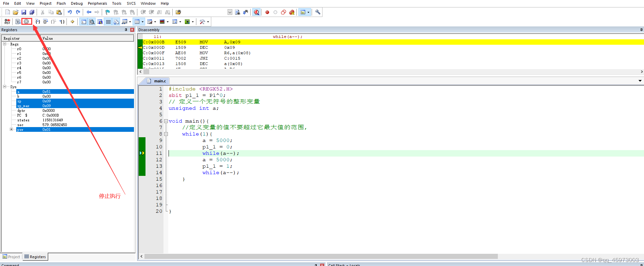Switch to the Project tab
644x266 pixels.
(x=12, y=257)
